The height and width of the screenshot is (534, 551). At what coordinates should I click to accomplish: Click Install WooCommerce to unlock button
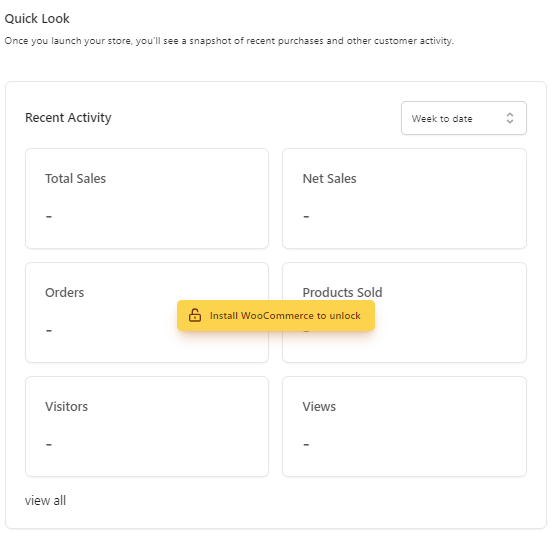click(276, 315)
